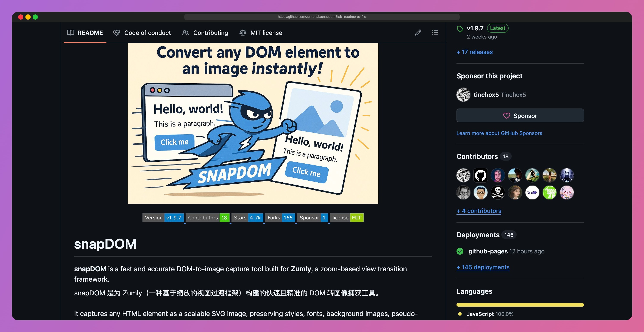Click the skull and crossbones contributor avatar
Viewport: 644px width, 332px height.
tap(498, 192)
